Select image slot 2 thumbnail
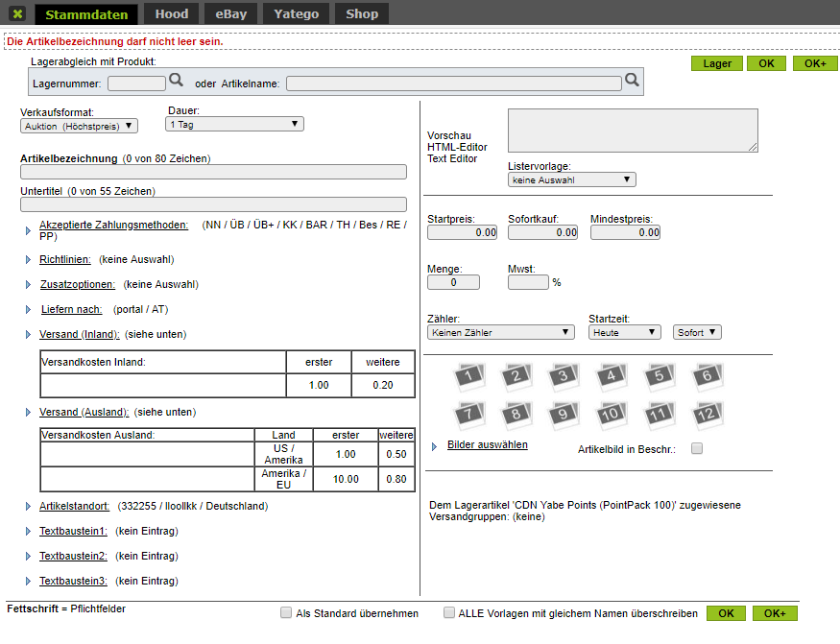The height and width of the screenshot is (644, 840). (516, 375)
